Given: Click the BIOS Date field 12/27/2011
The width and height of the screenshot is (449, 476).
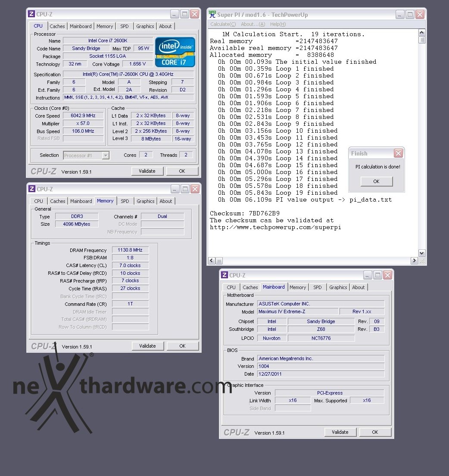Looking at the screenshot, I should [x=321, y=374].
